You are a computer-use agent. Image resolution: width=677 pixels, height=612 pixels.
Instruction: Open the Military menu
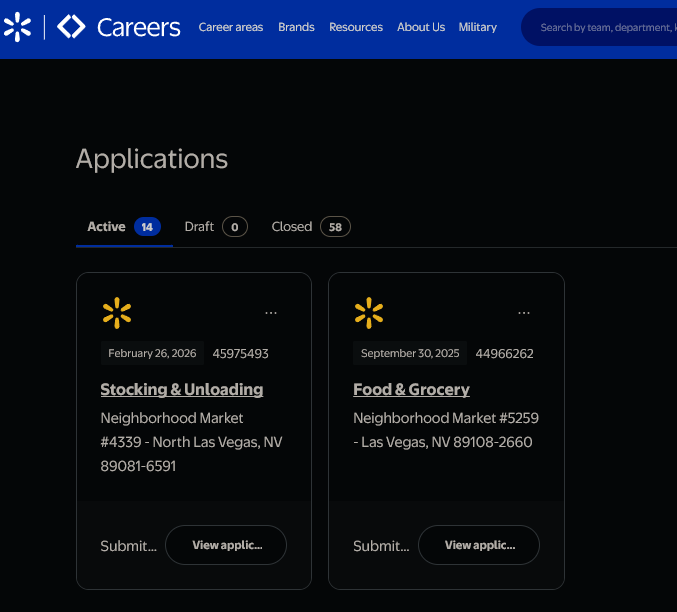478,27
